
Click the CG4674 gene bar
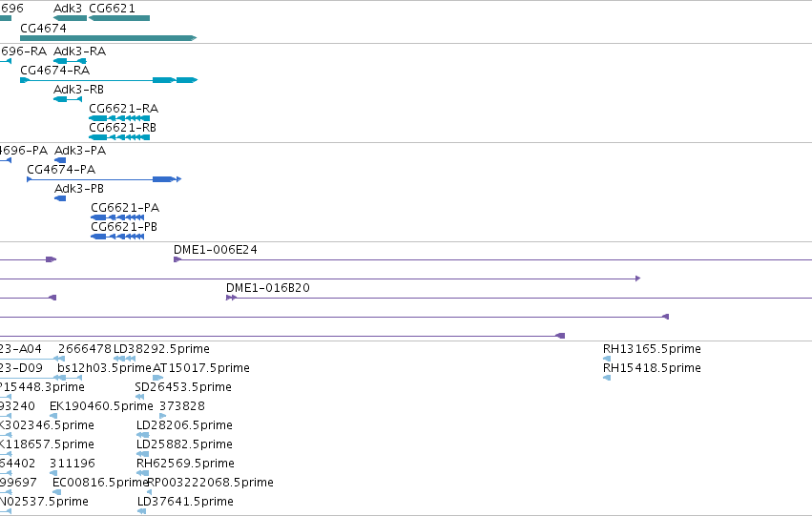click(x=108, y=38)
